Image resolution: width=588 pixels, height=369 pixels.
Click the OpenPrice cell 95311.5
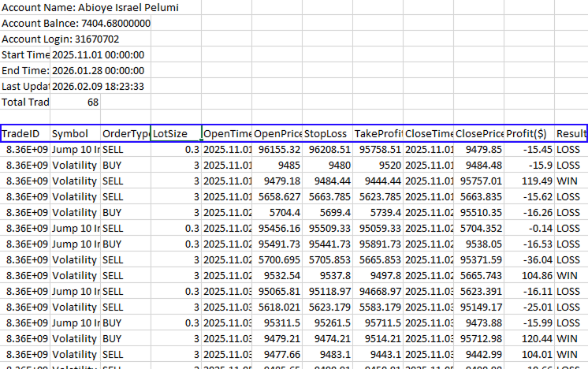[x=277, y=322]
